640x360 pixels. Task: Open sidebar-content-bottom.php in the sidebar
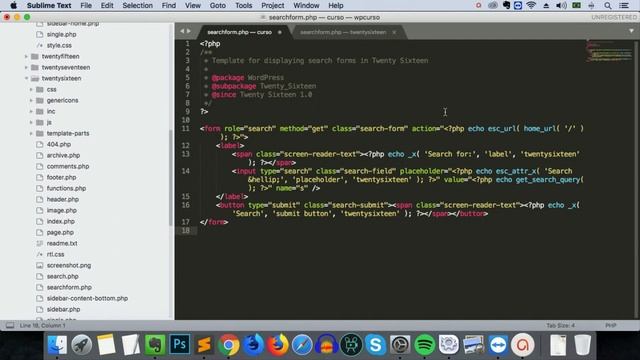point(87,298)
